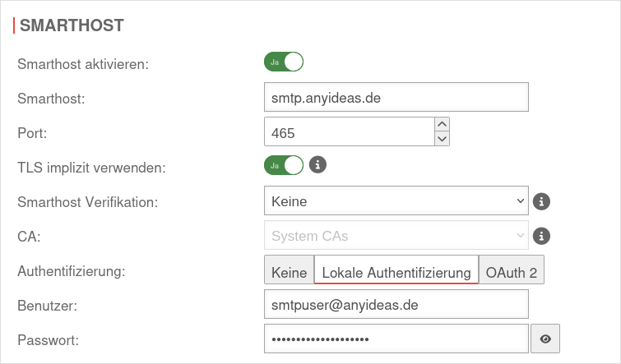The image size is (621, 364).
Task: Show password with the eye icon
Action: [545, 339]
